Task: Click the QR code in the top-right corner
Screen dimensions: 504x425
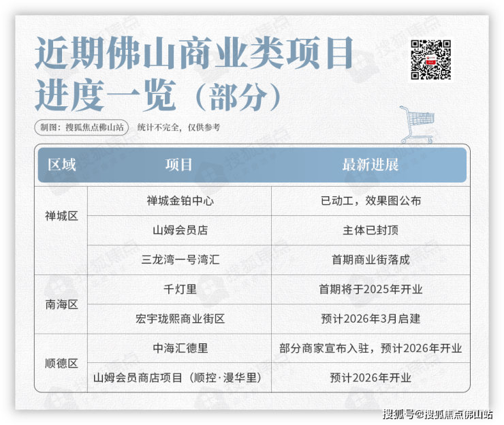Action: 431,61
